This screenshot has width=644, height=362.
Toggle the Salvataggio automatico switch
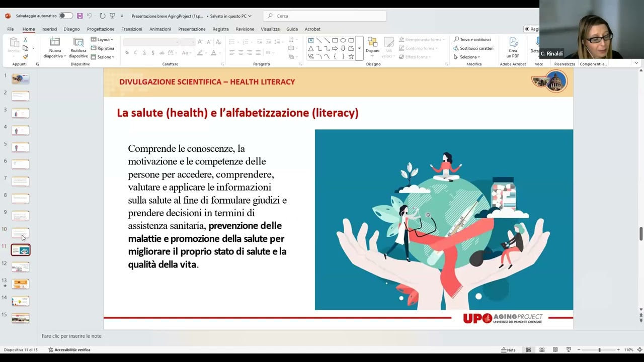pyautogui.click(x=66, y=16)
